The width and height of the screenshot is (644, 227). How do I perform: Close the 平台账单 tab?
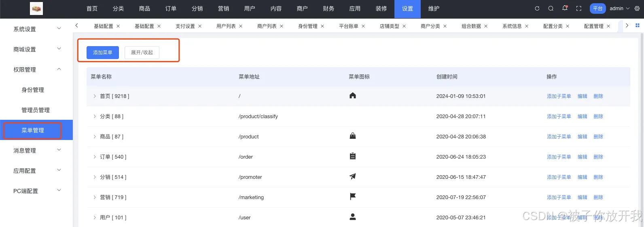coord(363,26)
